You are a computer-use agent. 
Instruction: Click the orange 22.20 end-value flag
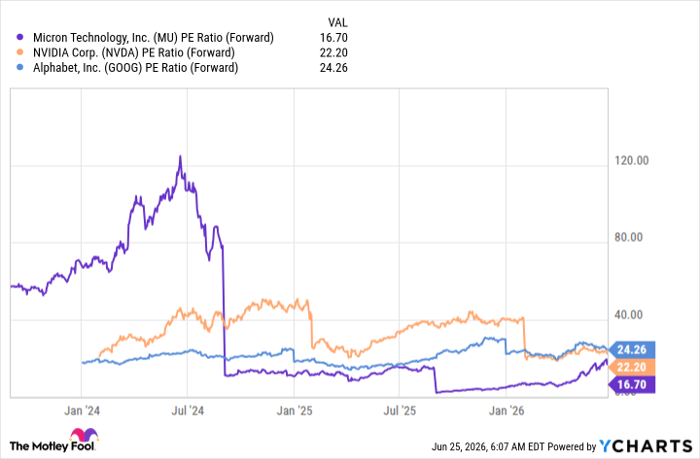[x=632, y=367]
